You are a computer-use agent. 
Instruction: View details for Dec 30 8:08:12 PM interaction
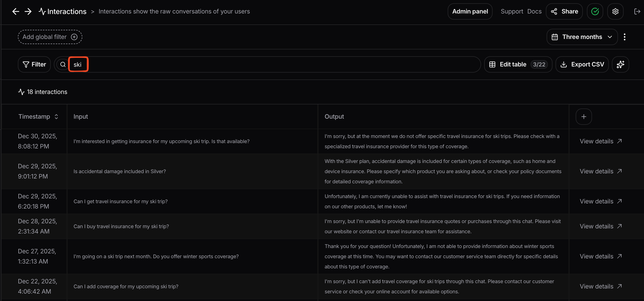point(601,141)
